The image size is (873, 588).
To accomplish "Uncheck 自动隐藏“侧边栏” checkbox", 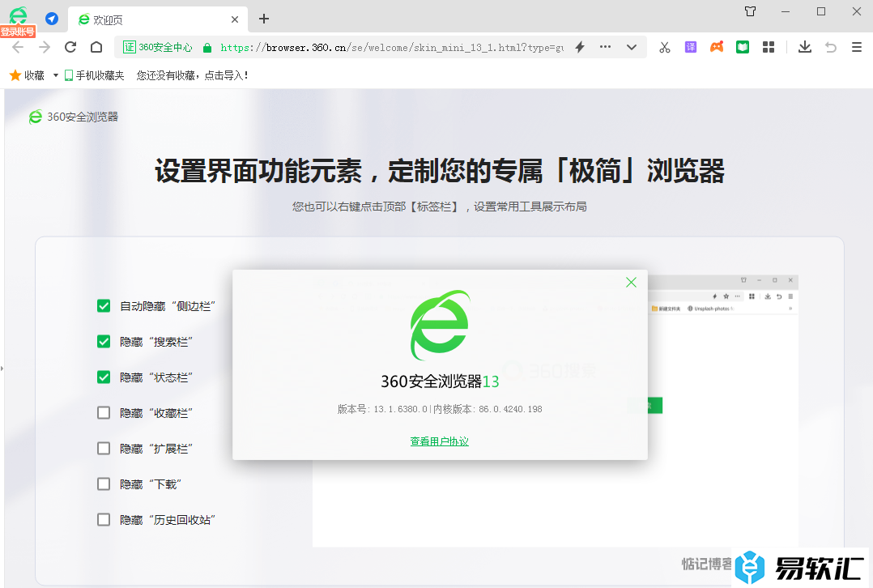I will point(104,306).
